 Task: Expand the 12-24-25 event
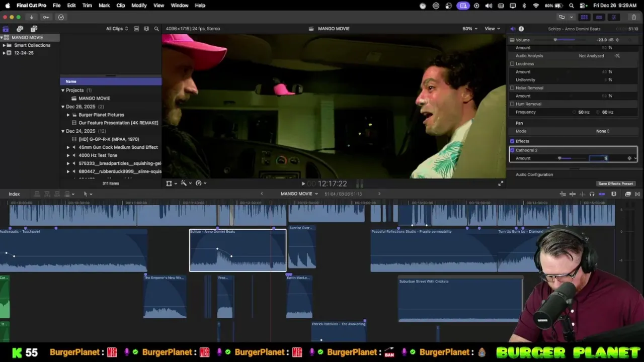click(4, 53)
